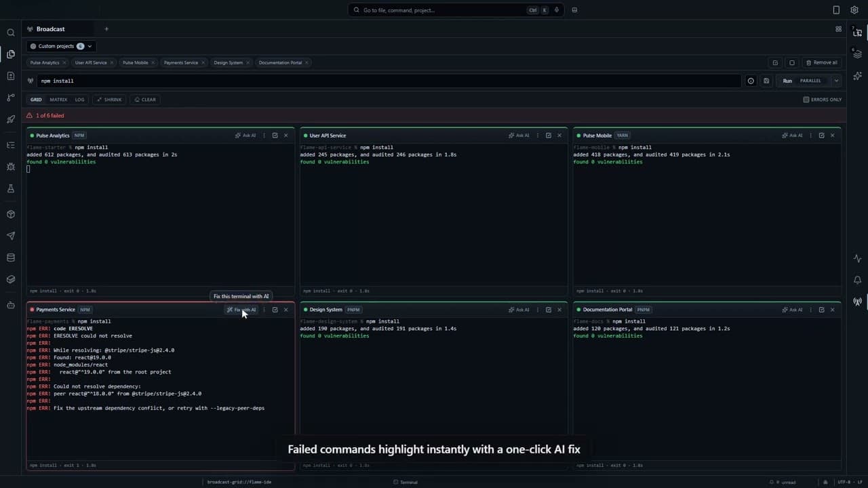Screen dimensions: 868x488
Task: Focus the npm install command input field
Action: point(389,81)
